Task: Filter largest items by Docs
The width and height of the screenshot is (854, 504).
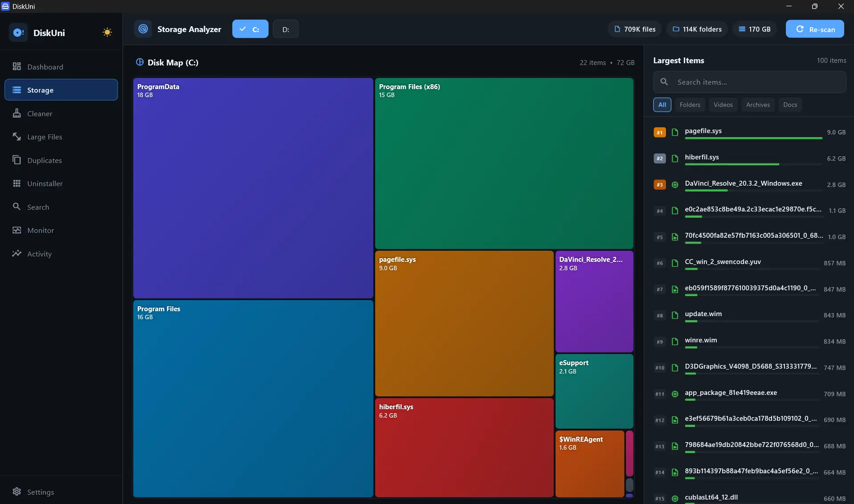Action: point(790,105)
